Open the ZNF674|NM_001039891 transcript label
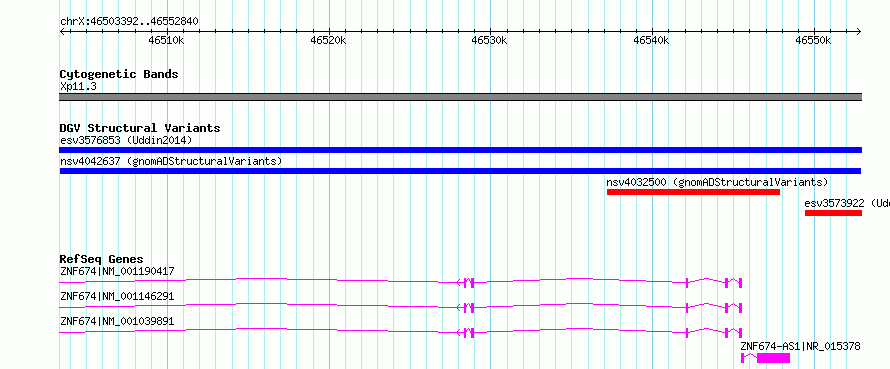Image resolution: width=890 pixels, height=369 pixels. 117,321
